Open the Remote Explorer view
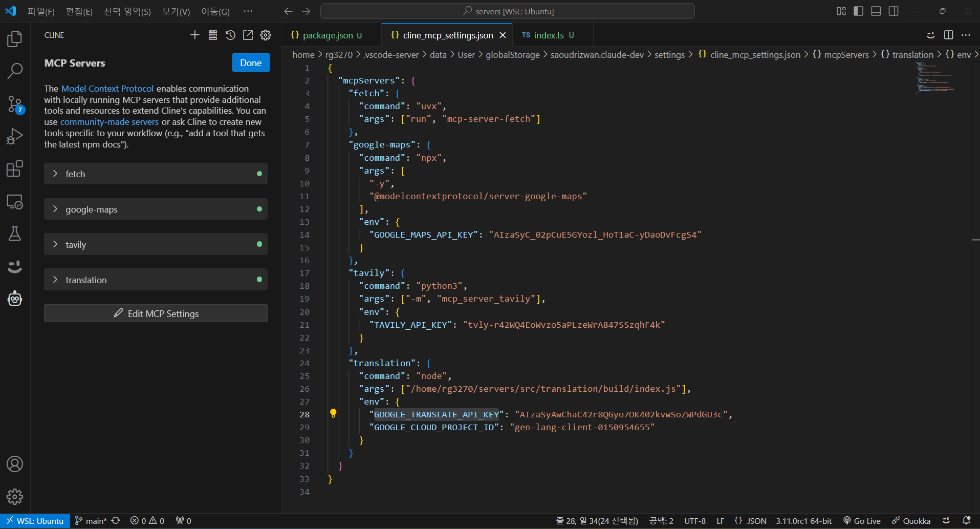980x529 pixels. coord(15,202)
